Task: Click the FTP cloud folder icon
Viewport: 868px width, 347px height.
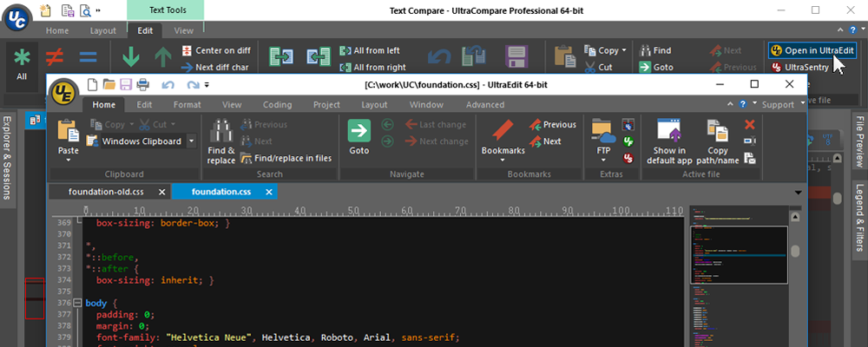Action: click(603, 131)
